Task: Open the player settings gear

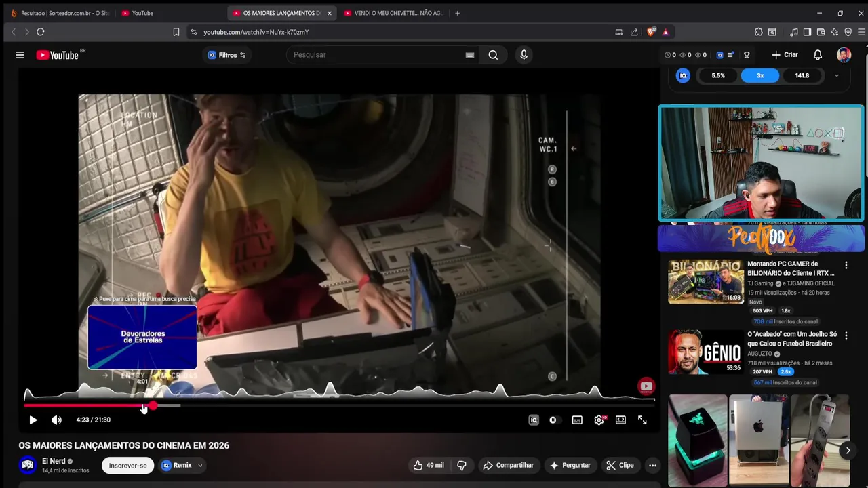Action: click(x=599, y=420)
